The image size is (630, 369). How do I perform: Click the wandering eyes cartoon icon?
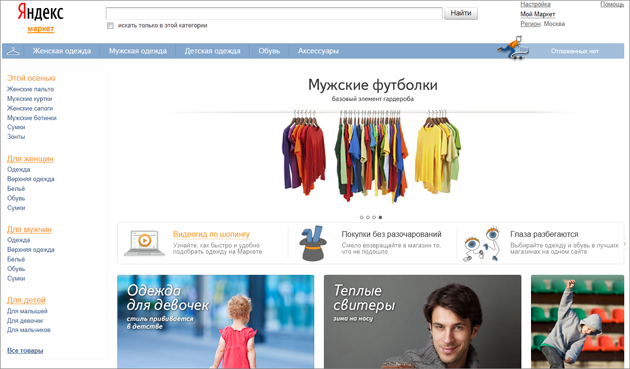click(482, 244)
